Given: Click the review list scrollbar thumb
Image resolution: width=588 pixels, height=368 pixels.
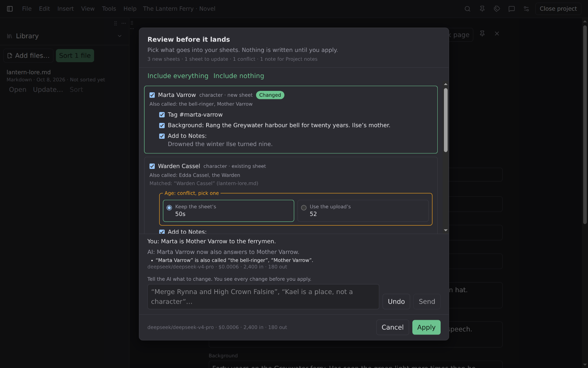Looking at the screenshot, I should (x=446, y=120).
